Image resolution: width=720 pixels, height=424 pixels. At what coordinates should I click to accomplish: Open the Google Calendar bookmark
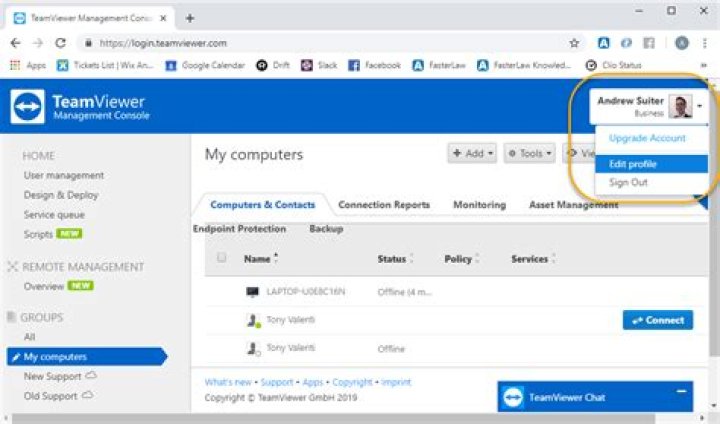(x=205, y=65)
